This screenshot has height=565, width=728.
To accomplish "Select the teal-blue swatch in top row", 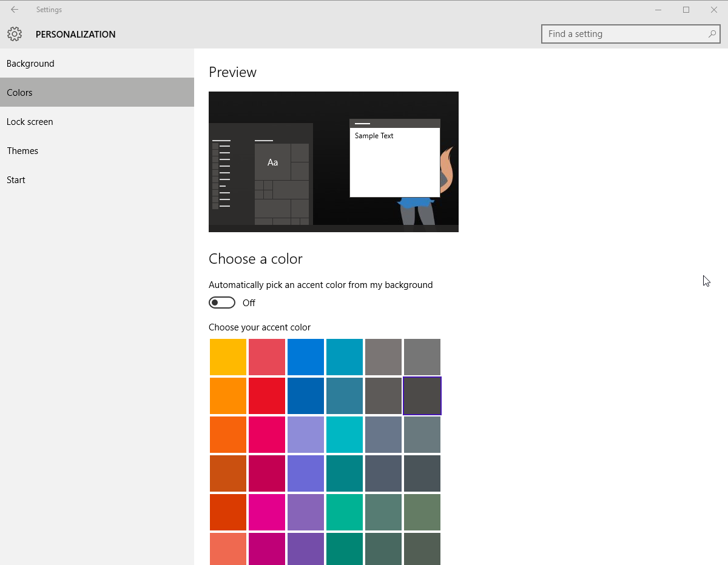I will coord(345,357).
